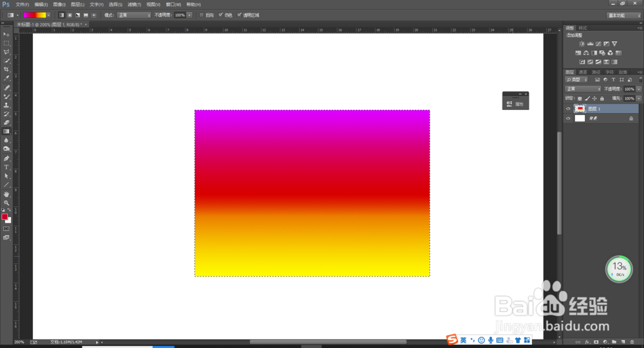Screen dimensions: 644x348
Task: Select the Horizontal Type tool
Action: (x=6, y=167)
